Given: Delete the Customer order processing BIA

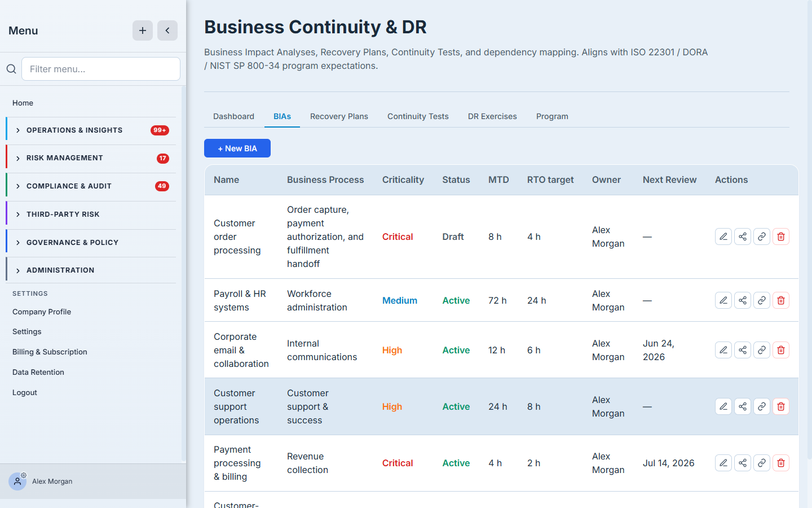Looking at the screenshot, I should 781,237.
